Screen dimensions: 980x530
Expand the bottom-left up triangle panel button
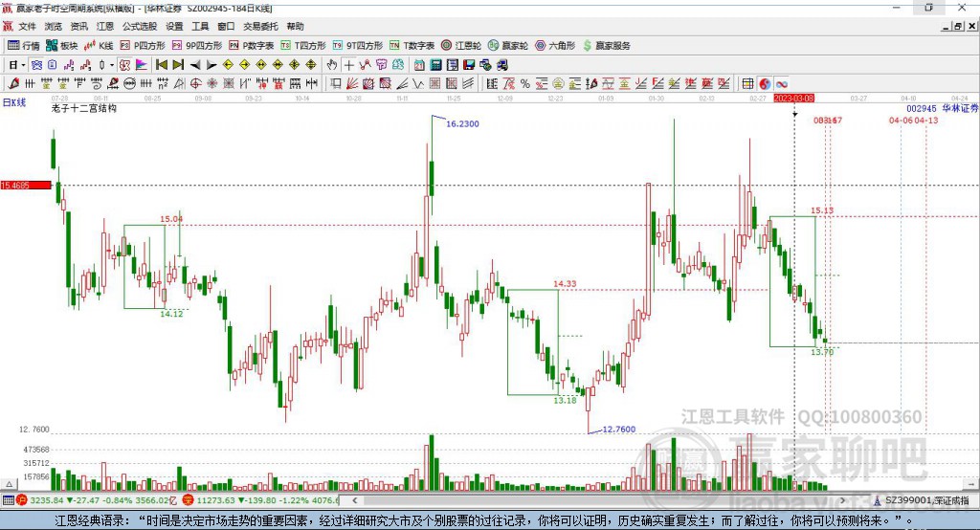pyautogui.click(x=9, y=484)
